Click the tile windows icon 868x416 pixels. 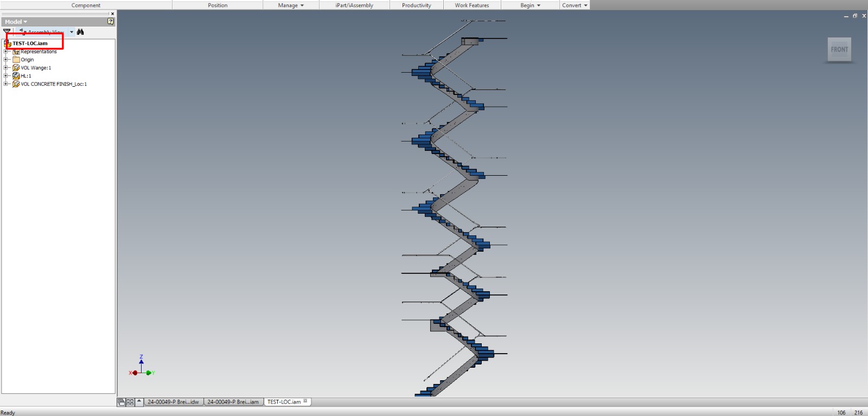130,402
